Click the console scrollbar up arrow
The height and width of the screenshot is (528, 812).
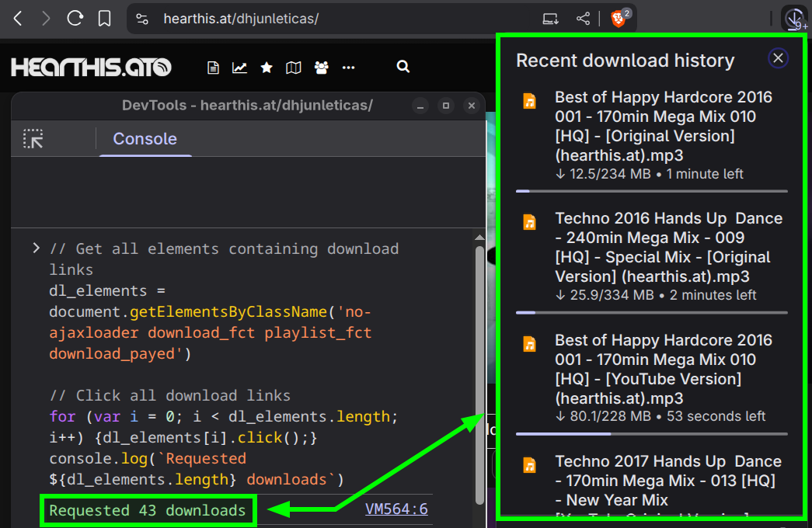479,238
